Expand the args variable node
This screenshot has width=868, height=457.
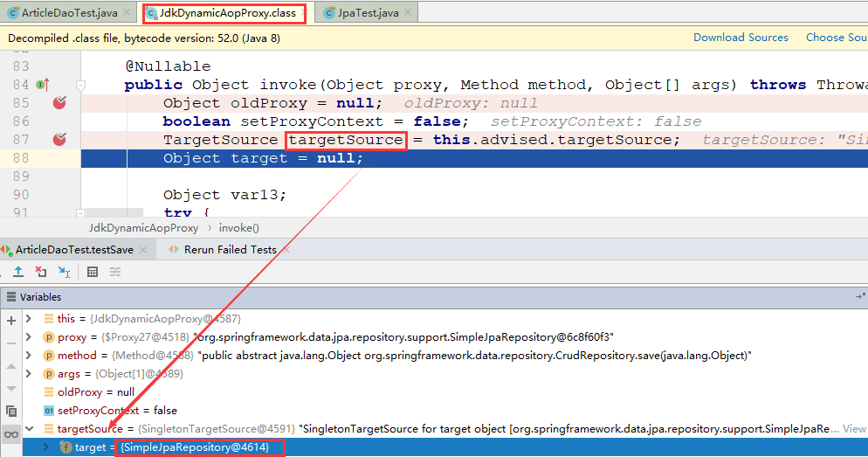(29, 373)
